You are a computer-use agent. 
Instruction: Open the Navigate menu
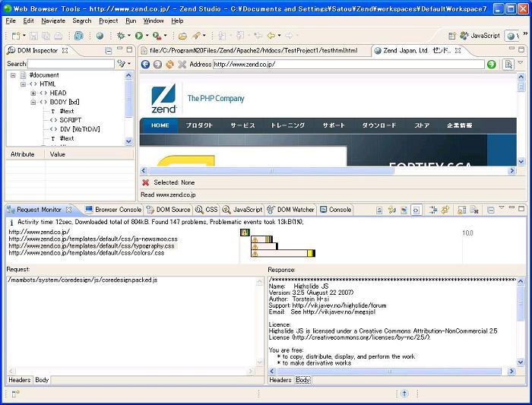(53, 21)
